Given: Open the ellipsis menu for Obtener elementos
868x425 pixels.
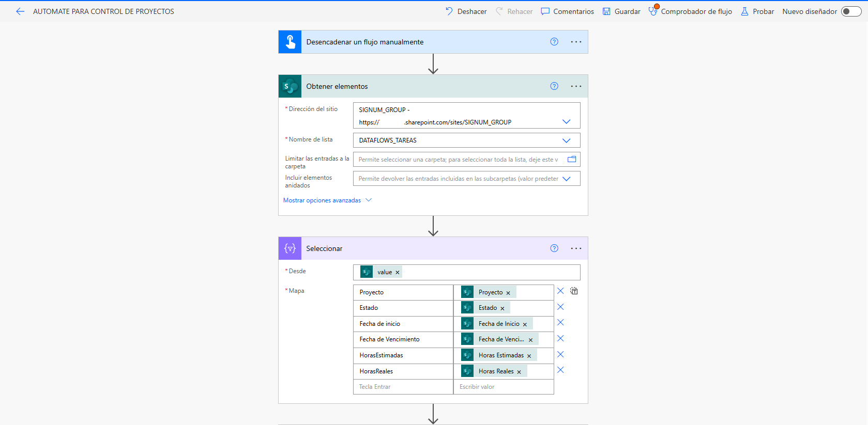Looking at the screenshot, I should pyautogui.click(x=576, y=86).
